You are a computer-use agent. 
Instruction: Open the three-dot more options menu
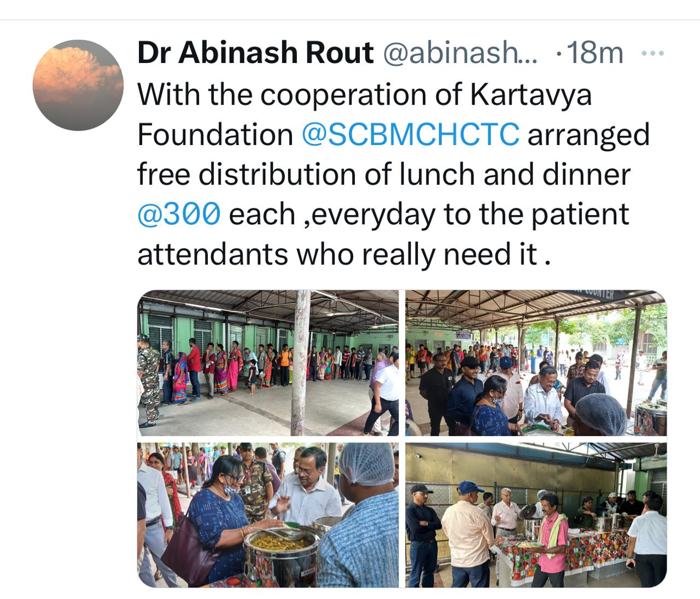pos(652,54)
